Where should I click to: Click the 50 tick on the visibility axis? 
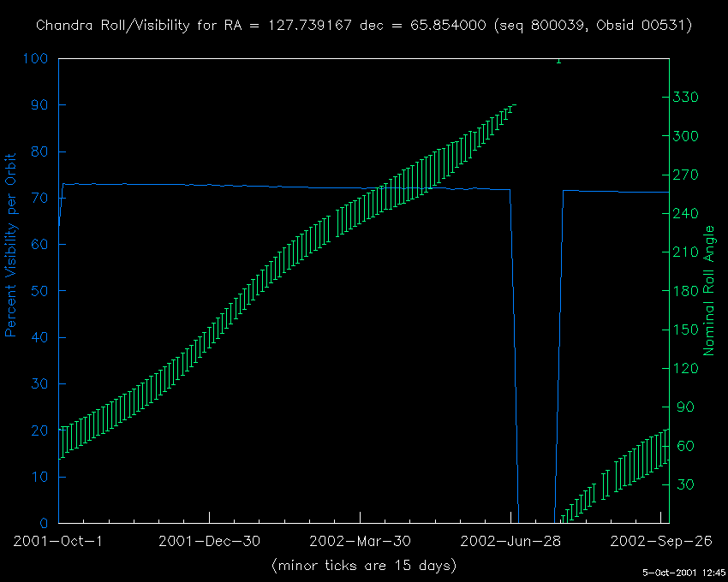[x=41, y=291]
